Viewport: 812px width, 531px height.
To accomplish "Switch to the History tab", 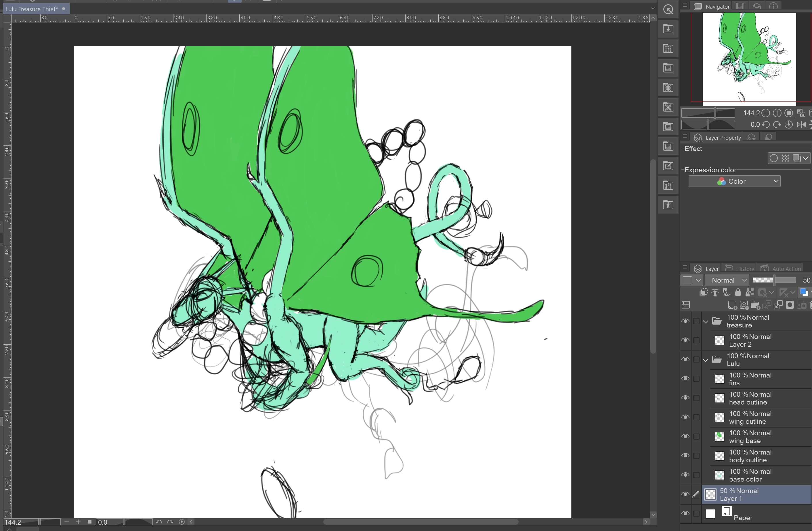I will pos(739,269).
